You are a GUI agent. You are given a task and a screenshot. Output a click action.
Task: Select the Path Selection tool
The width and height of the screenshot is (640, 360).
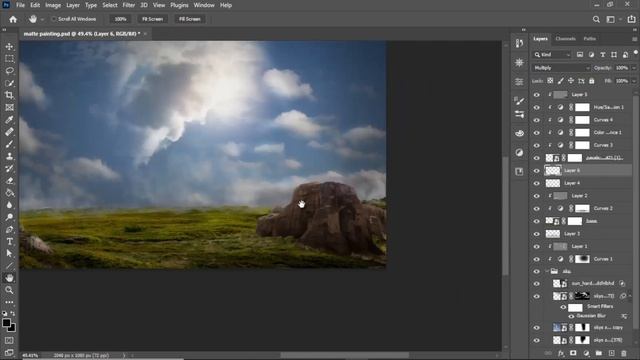click(x=9, y=253)
